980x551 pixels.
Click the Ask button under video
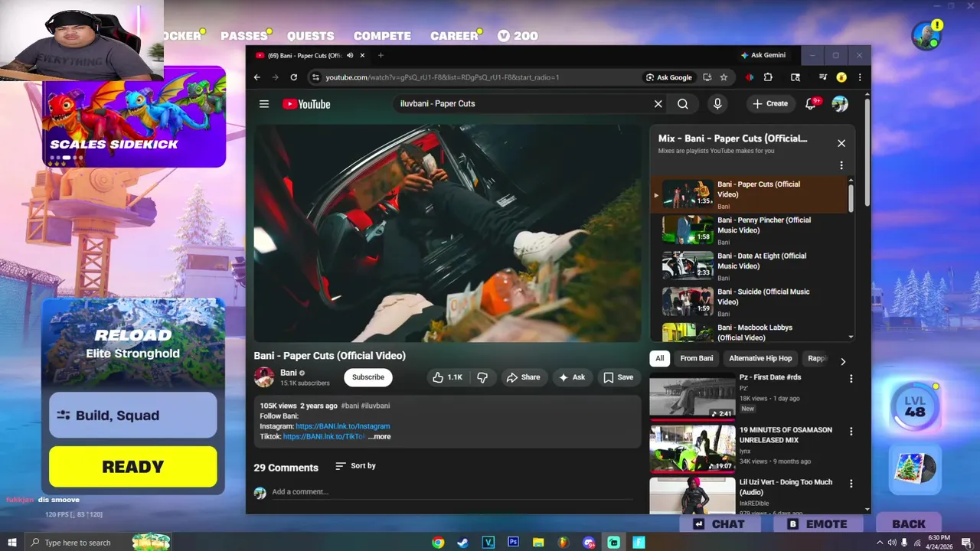point(572,377)
